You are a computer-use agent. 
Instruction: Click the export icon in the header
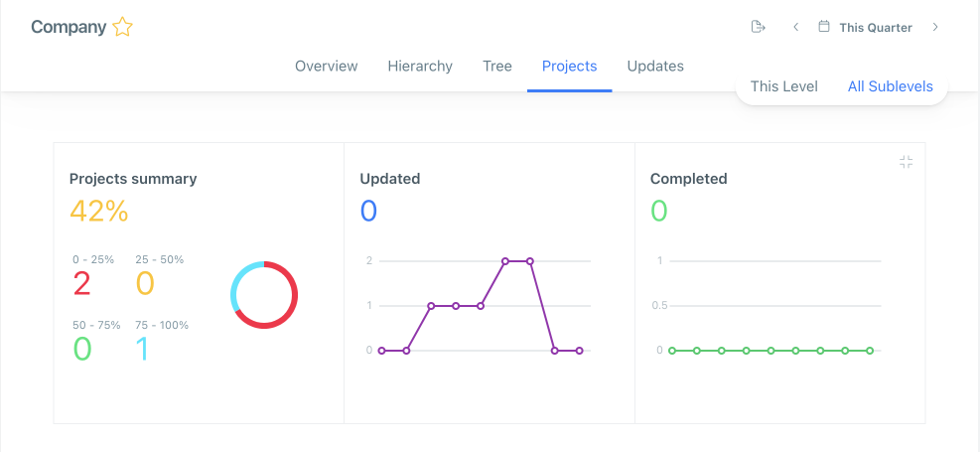(759, 27)
